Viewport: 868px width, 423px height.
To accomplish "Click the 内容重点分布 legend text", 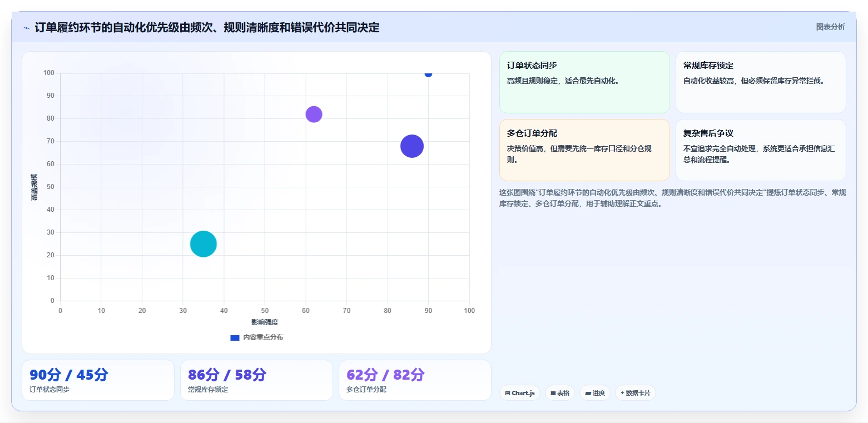I will click(x=263, y=337).
